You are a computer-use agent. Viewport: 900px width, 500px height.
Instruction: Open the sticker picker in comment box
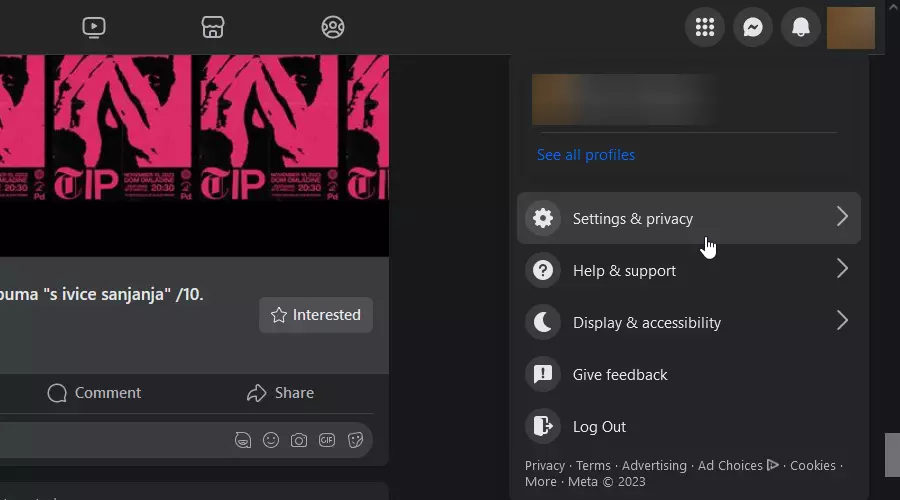(355, 440)
